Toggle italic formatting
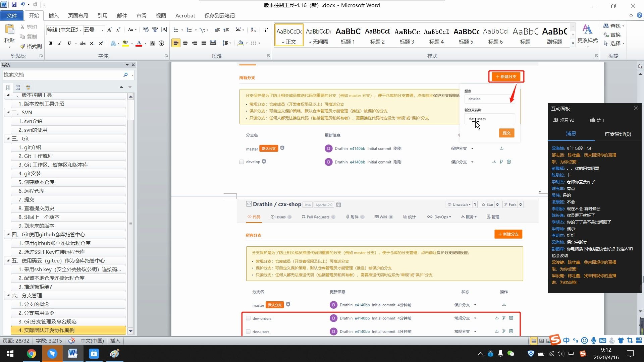 (x=60, y=43)
